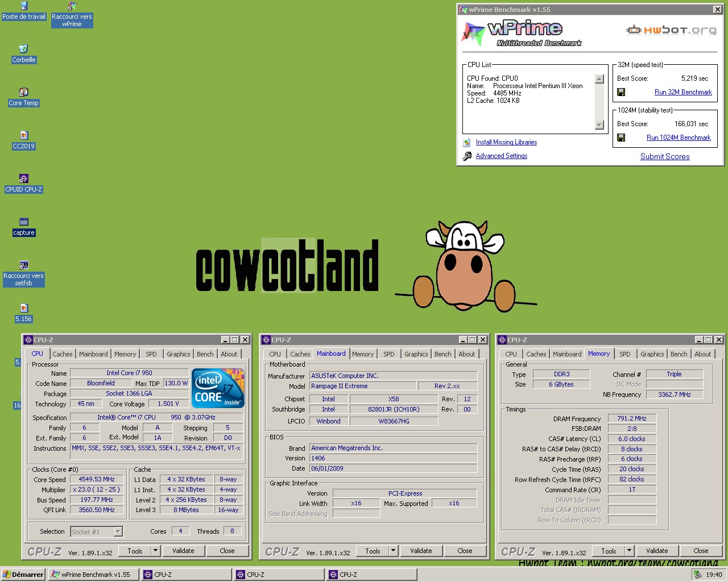Select the third CPU-Z taskbar button
Image resolution: width=728 pixels, height=582 pixels.
[372, 575]
